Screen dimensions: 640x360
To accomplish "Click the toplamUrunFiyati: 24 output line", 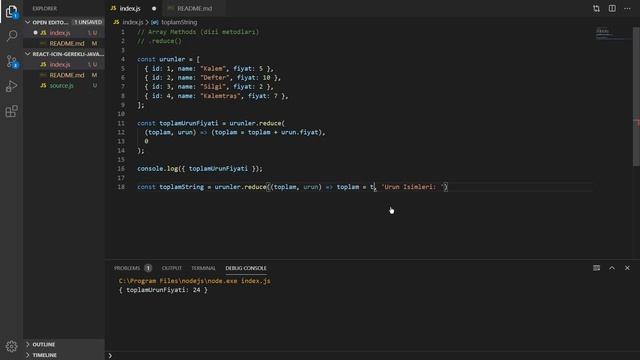I will (x=163, y=290).
